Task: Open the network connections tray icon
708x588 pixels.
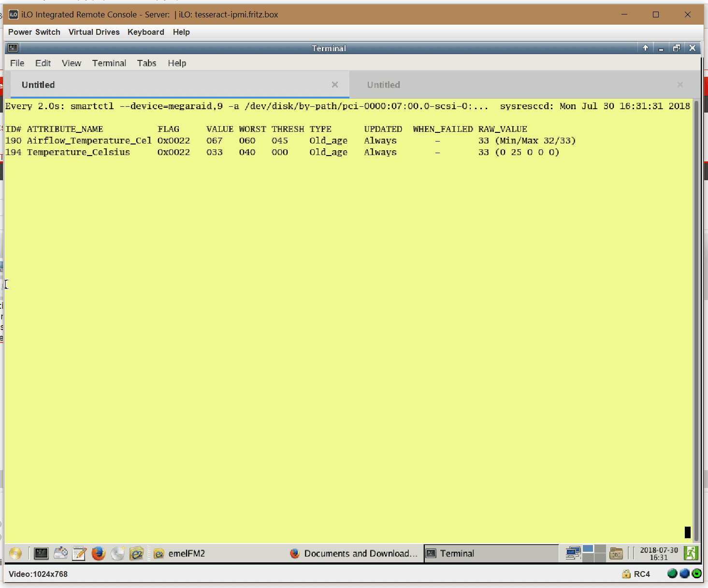Action: coord(573,553)
